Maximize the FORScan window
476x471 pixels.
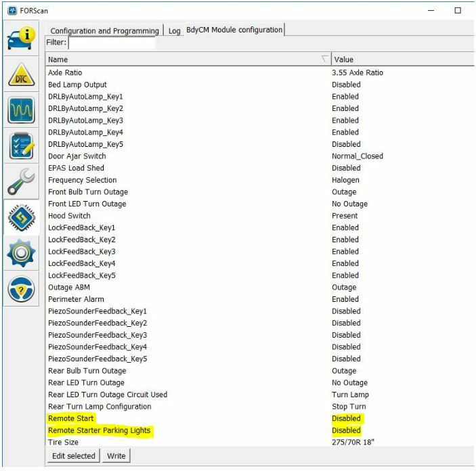tap(458, 11)
